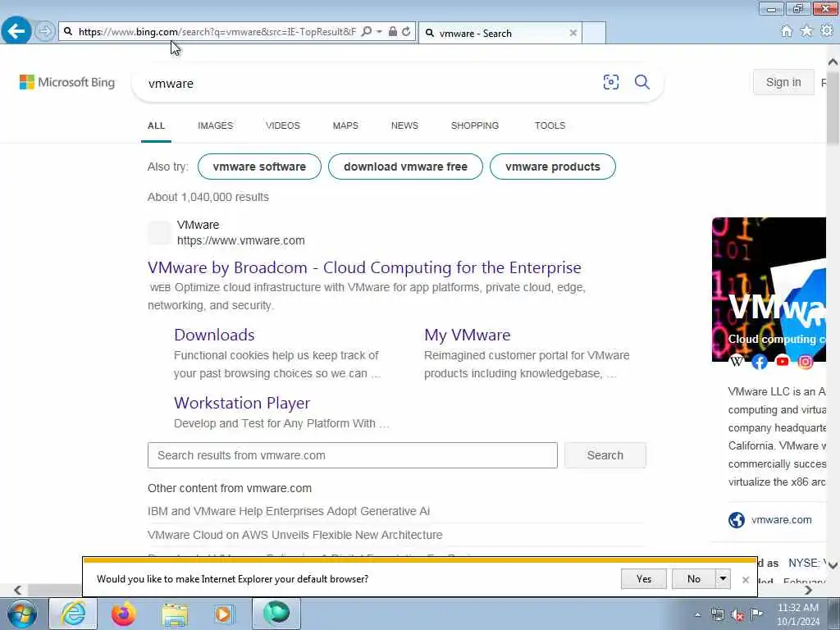The width and height of the screenshot is (840, 630).
Task: Click the vertical scrollbar down arrow
Action: pyautogui.click(x=833, y=566)
